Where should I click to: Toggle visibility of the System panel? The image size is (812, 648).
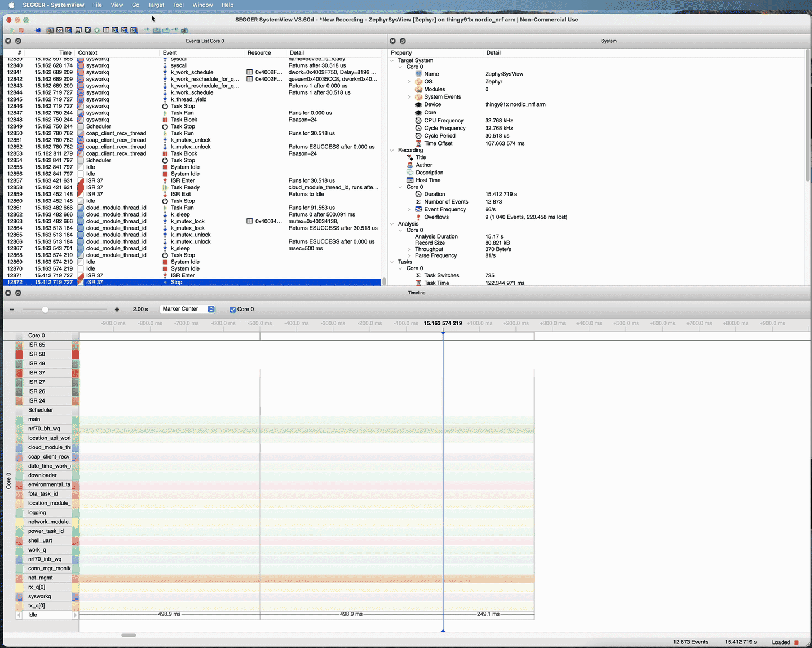tap(392, 41)
